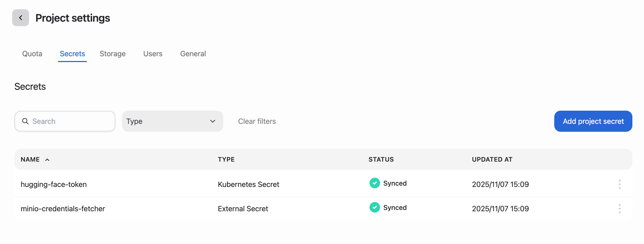Click the Add project secret button

pyautogui.click(x=593, y=121)
